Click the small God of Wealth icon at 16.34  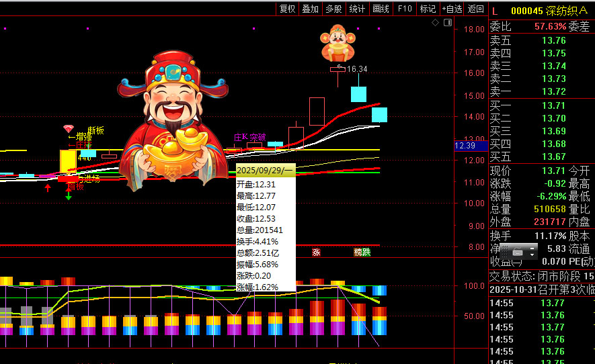(x=338, y=43)
